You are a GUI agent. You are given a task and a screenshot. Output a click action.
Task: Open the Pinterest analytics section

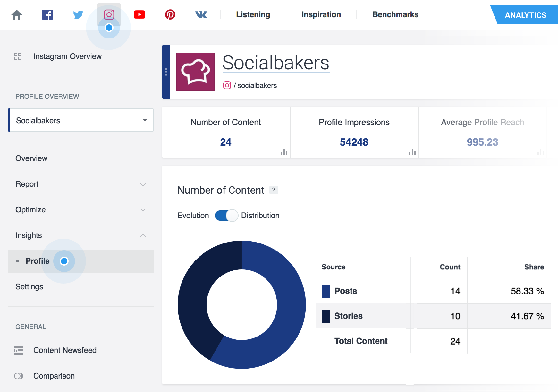[x=170, y=14]
